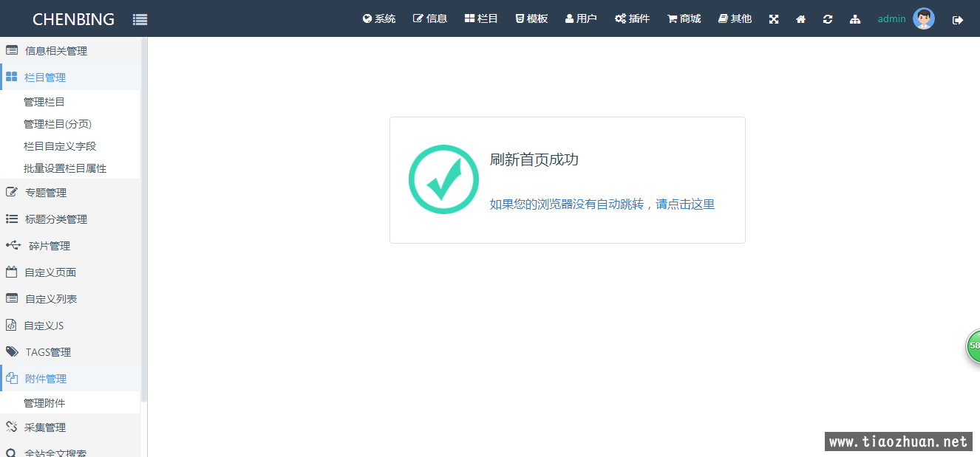The image size is (980, 457).
Task: Expand the 信息相关管理 sidebar section
Action: [55, 51]
